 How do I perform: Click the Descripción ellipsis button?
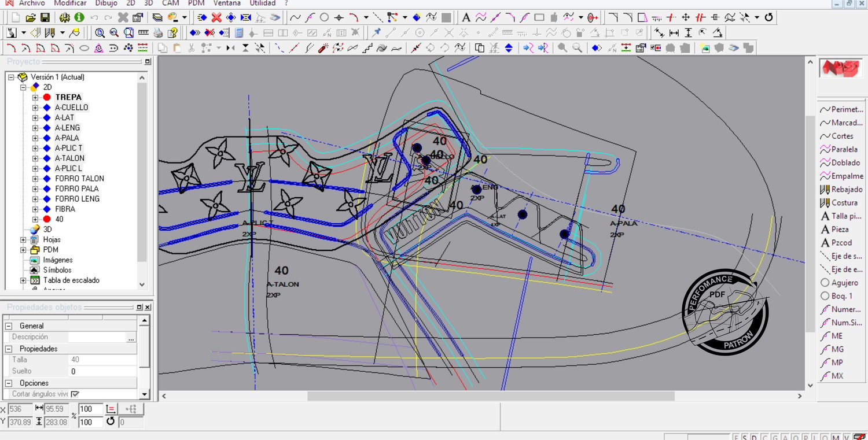[131, 337]
